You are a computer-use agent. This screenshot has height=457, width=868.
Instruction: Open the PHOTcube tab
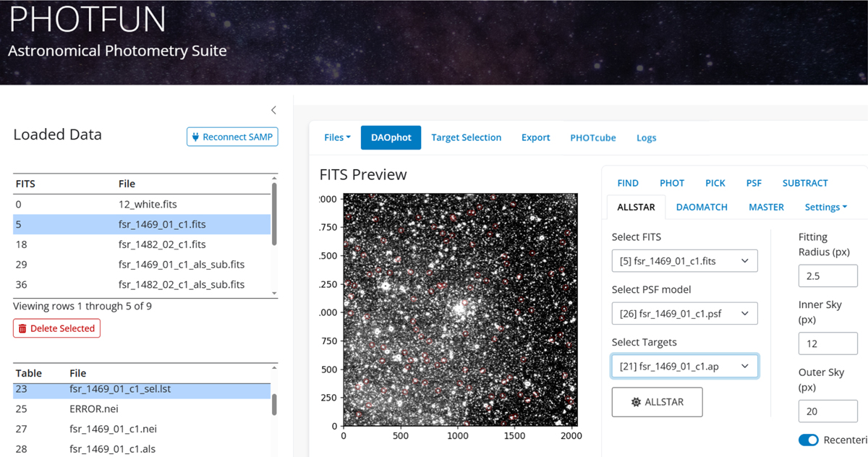coord(592,137)
